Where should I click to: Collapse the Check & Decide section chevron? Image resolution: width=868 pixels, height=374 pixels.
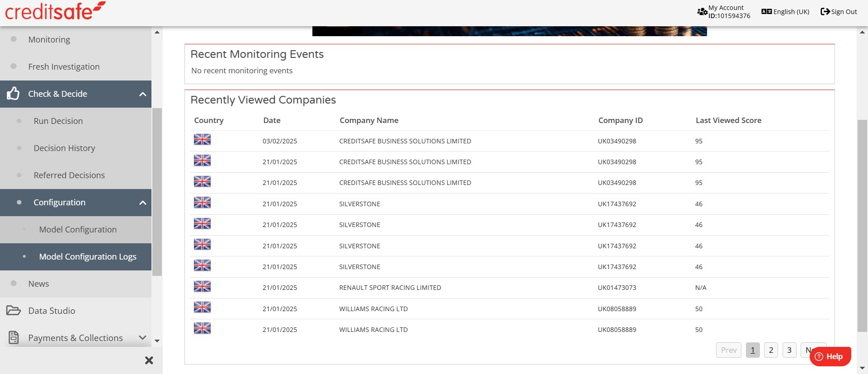[143, 94]
